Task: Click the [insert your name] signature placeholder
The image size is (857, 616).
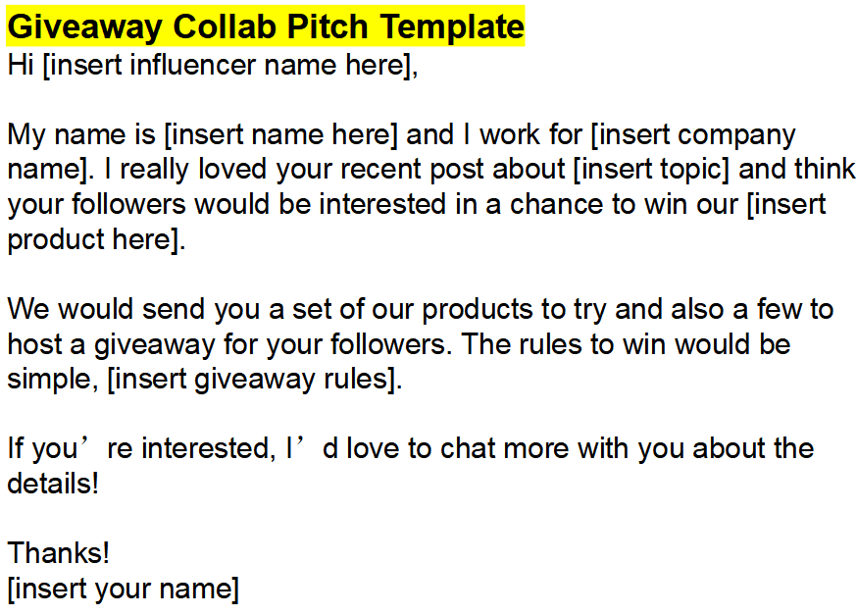Action: [x=123, y=589]
